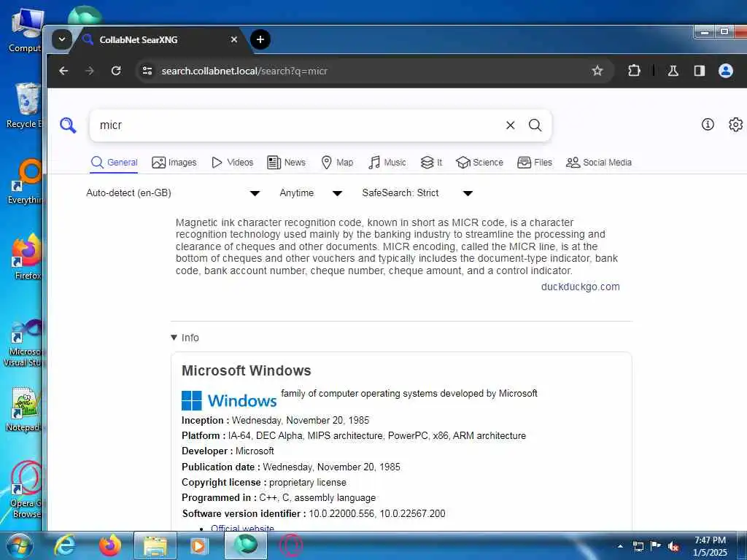Click the Microsoft Windows infobox heading
This screenshot has height=560, width=747.
247,370
